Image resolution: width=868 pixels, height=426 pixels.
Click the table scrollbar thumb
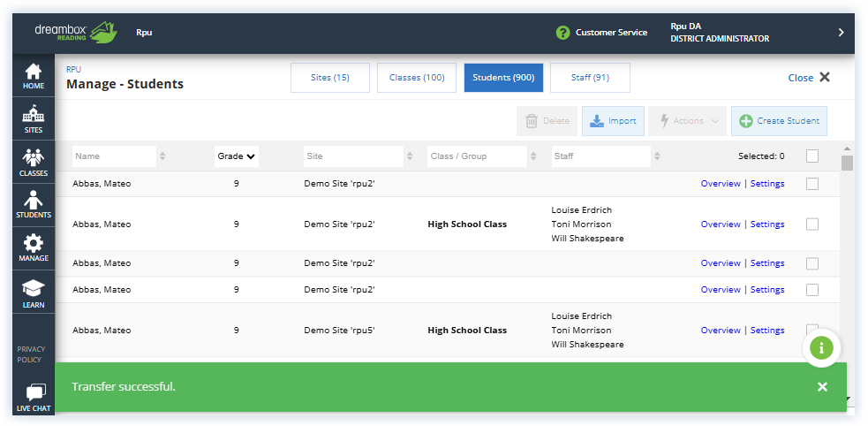pyautogui.click(x=847, y=163)
